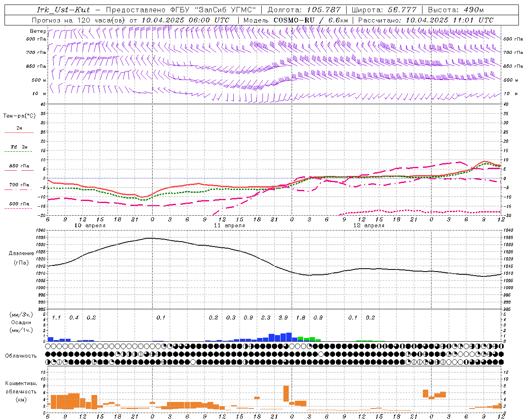Click the 10 м wind level label on left
This screenshot has height=420, width=525.
point(39,94)
